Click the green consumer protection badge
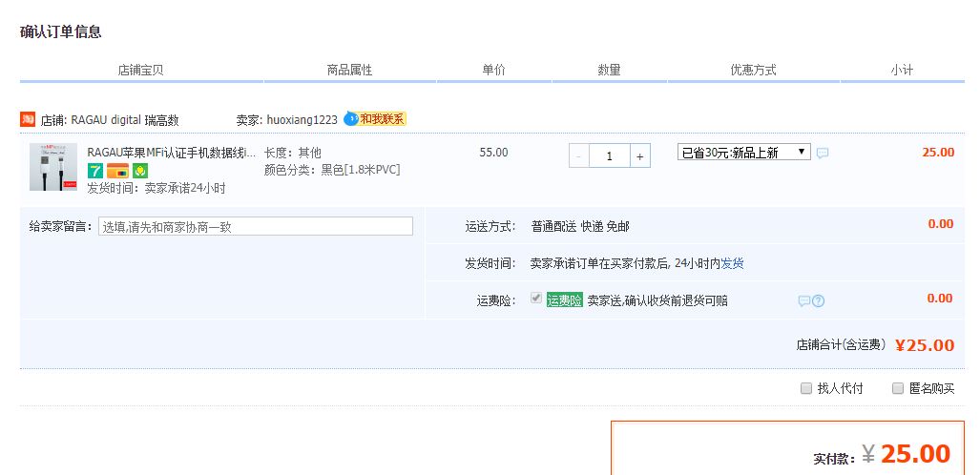The image size is (980, 475). [x=140, y=171]
